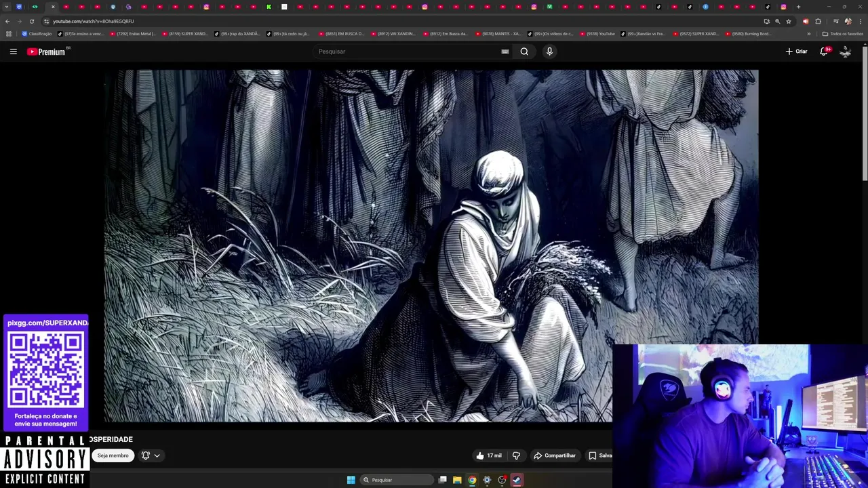Reload the page with refresh icon
The image size is (868, 488).
[x=31, y=21]
